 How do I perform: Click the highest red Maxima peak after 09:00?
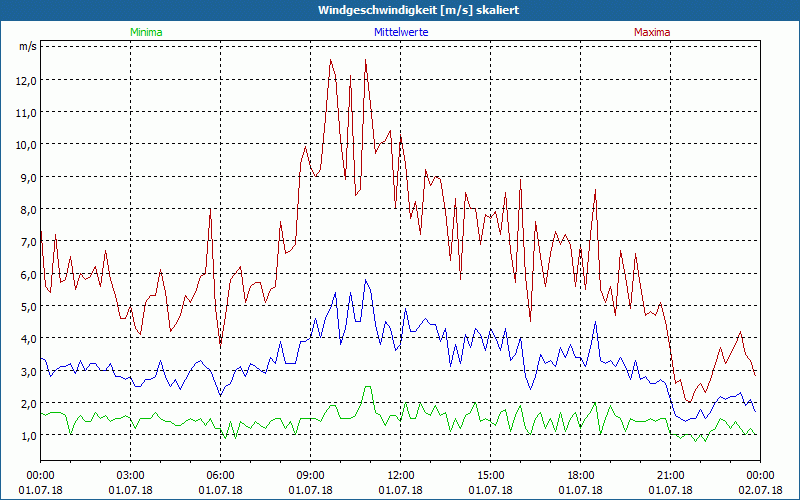click(x=331, y=60)
